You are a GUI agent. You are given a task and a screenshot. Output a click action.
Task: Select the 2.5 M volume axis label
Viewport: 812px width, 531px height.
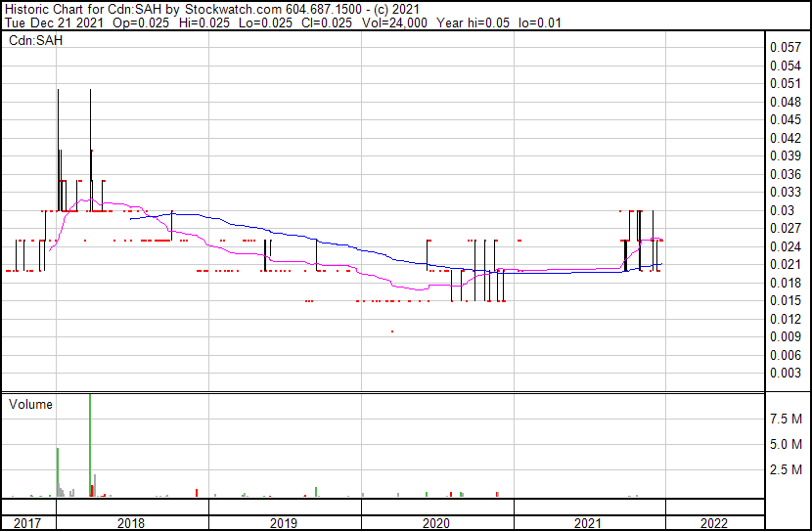tap(786, 470)
